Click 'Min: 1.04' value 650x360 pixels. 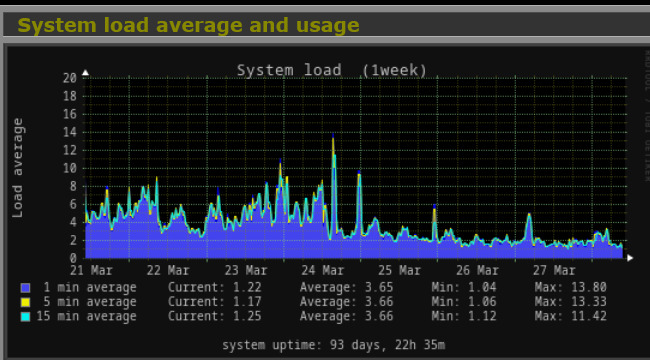tap(464, 287)
